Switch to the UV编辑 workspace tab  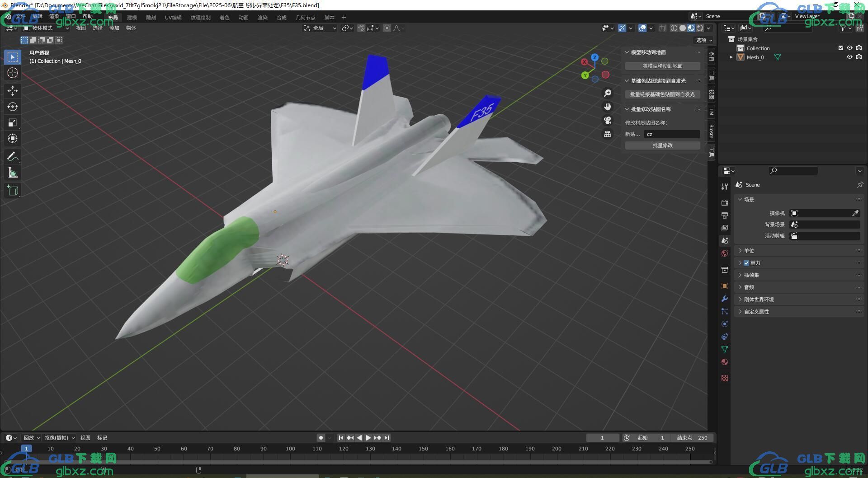[173, 18]
